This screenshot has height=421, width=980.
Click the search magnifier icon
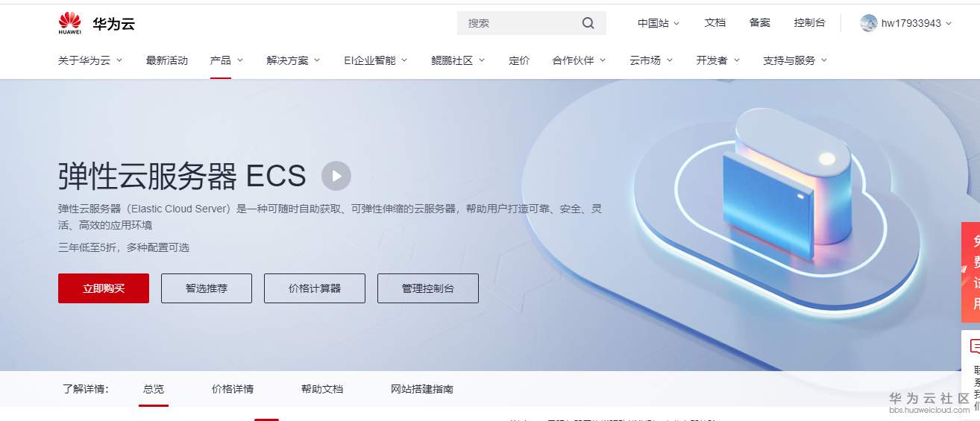click(588, 23)
